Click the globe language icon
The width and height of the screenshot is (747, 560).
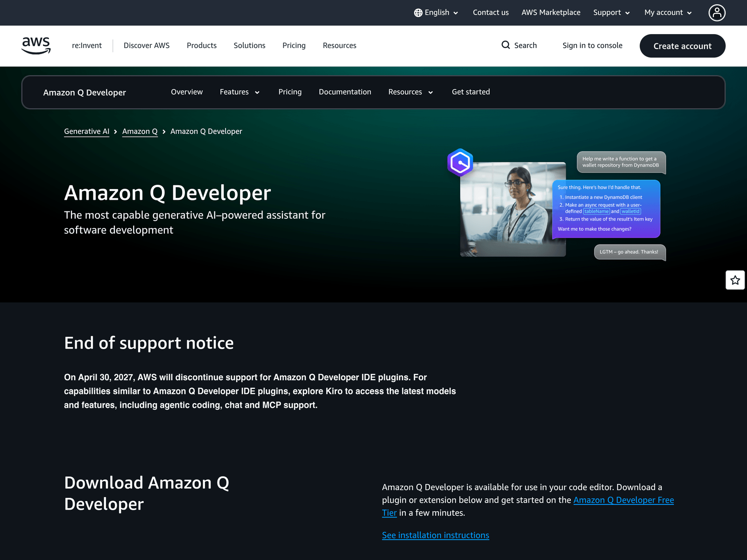coord(418,13)
